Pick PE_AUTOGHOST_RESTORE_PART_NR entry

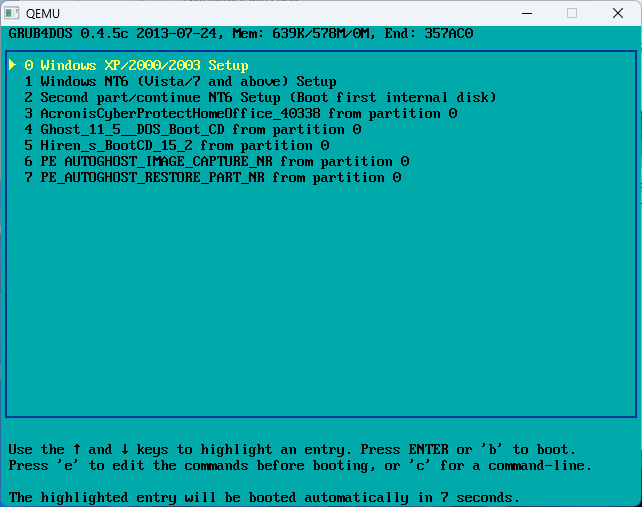coord(212,177)
